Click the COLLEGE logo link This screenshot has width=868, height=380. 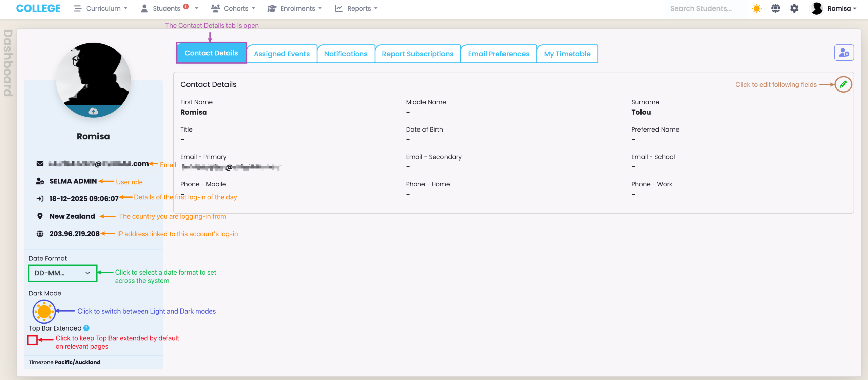pyautogui.click(x=38, y=8)
